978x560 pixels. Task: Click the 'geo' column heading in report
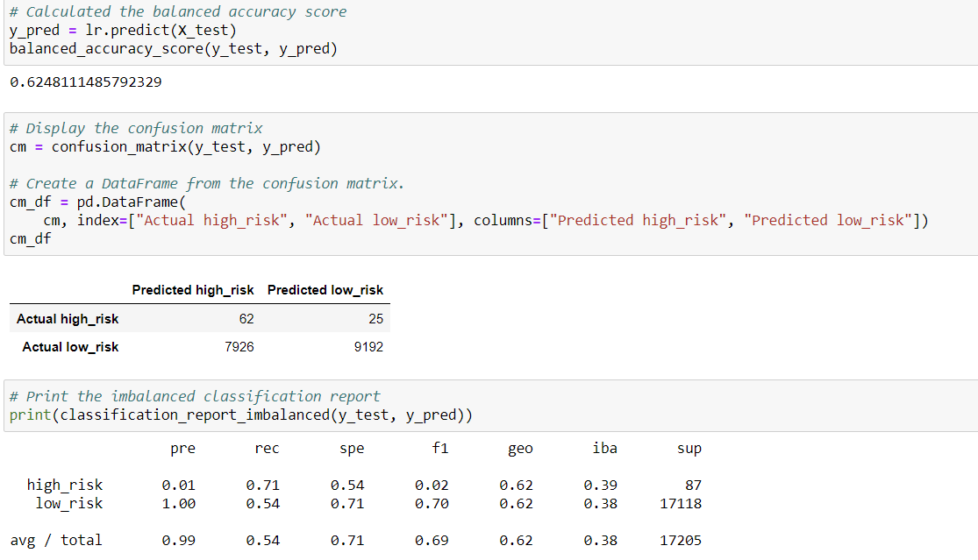(520, 449)
